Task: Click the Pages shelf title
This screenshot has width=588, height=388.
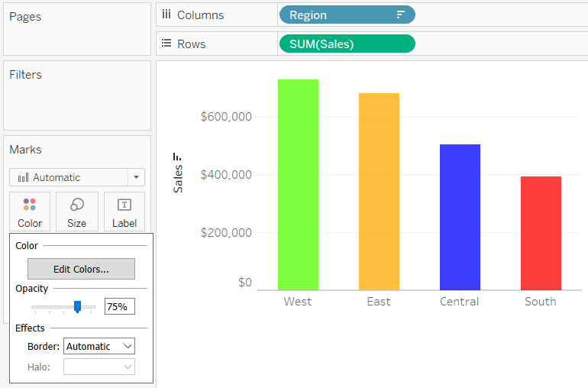Action: point(25,17)
